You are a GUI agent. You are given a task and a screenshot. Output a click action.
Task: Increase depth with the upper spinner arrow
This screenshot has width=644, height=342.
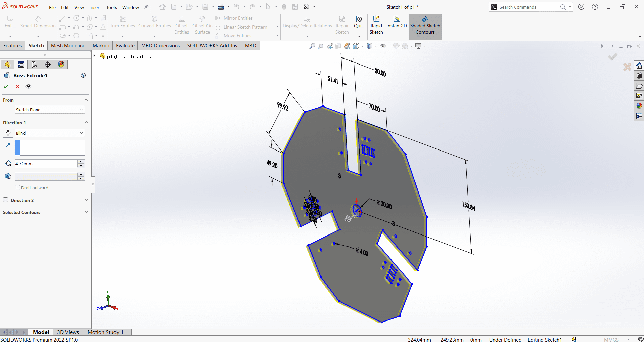tap(81, 162)
